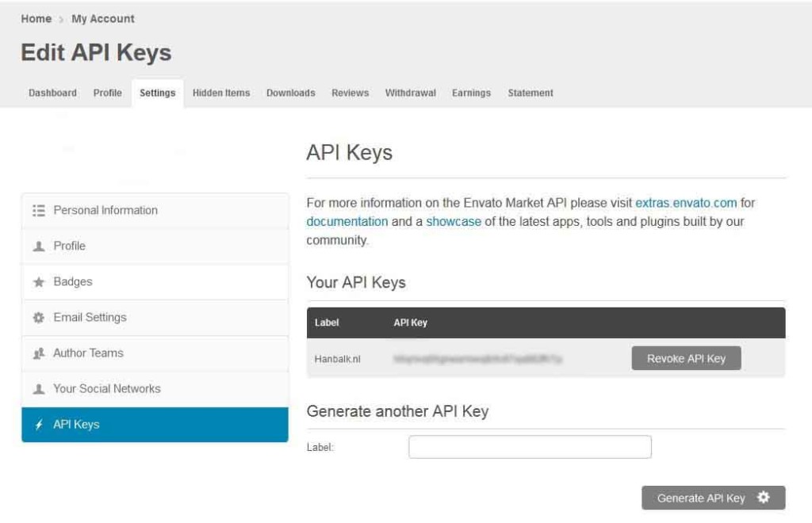Revoke the Hanbalk.nl API key

pyautogui.click(x=686, y=358)
